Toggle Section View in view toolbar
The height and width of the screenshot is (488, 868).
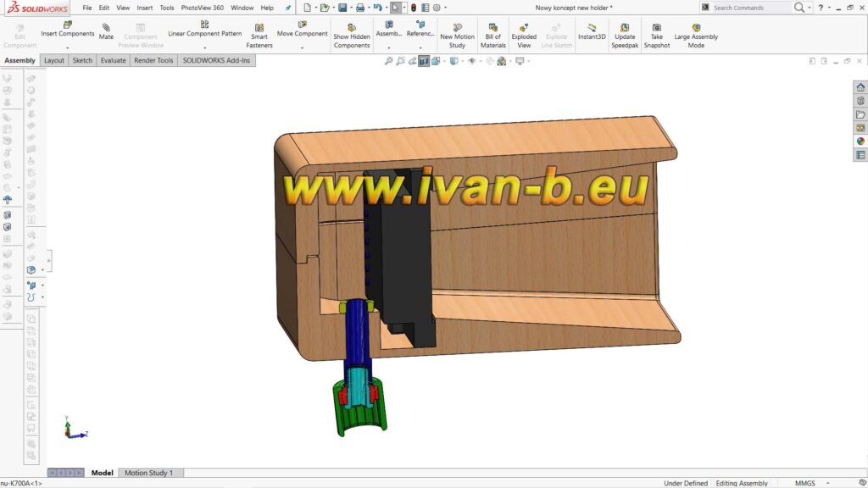(x=424, y=61)
